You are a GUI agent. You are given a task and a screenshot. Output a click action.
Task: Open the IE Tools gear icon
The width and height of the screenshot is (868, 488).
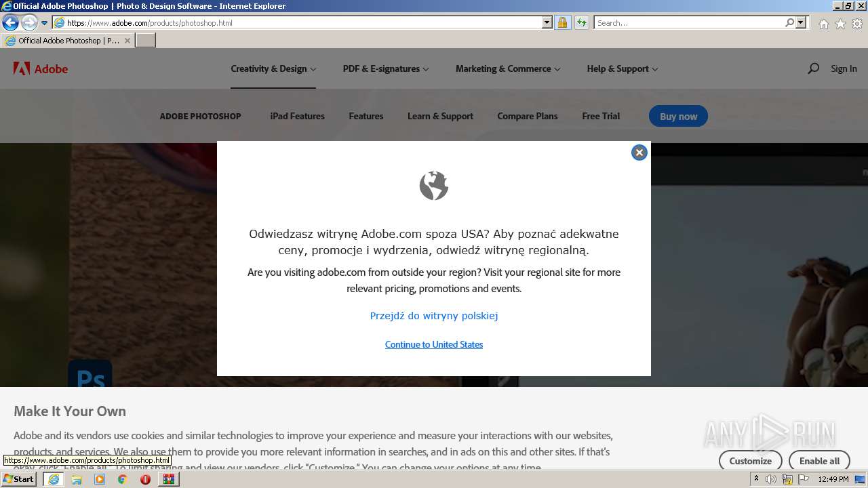[x=857, y=24]
